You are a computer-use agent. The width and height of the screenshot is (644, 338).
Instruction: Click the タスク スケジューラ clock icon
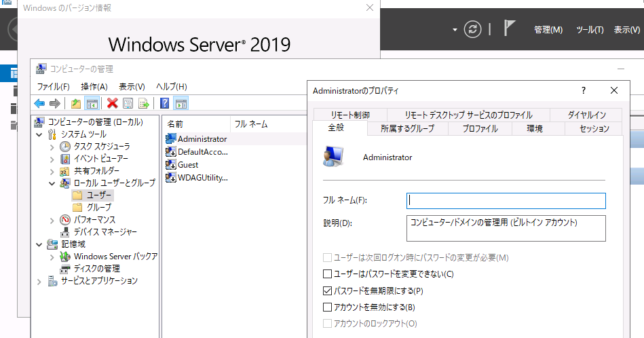coord(65,147)
